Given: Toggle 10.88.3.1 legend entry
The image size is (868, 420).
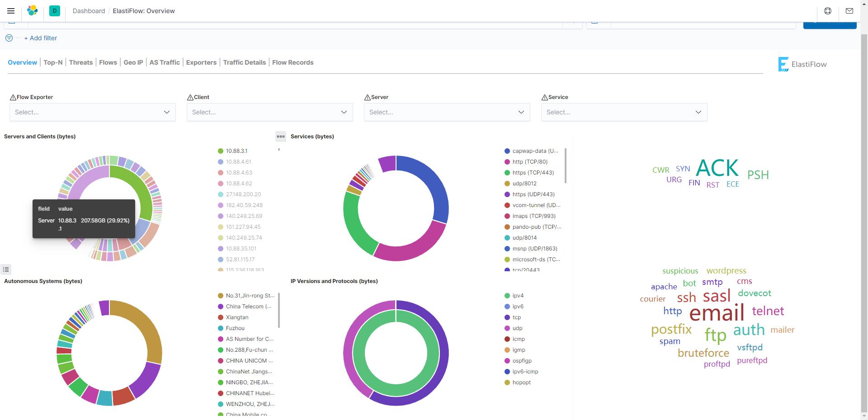Looking at the screenshot, I should [x=232, y=151].
